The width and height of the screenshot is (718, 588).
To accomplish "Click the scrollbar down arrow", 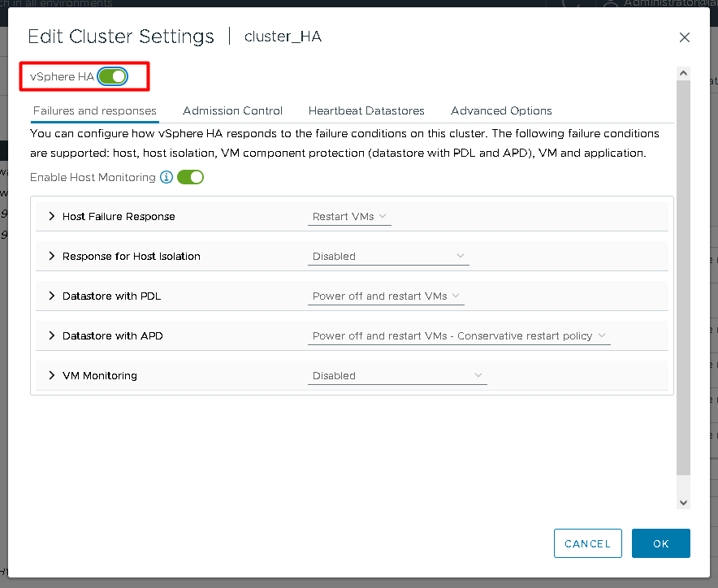I will click(x=683, y=503).
